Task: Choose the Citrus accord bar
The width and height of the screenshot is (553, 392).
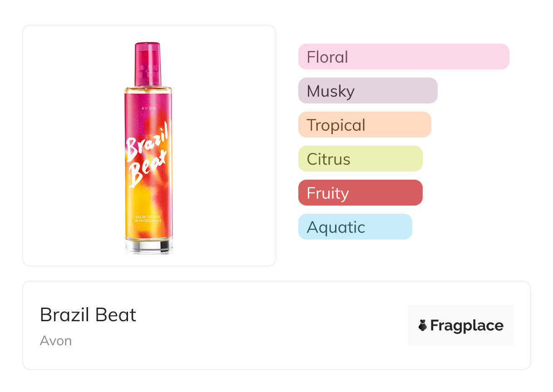Action: [x=360, y=159]
